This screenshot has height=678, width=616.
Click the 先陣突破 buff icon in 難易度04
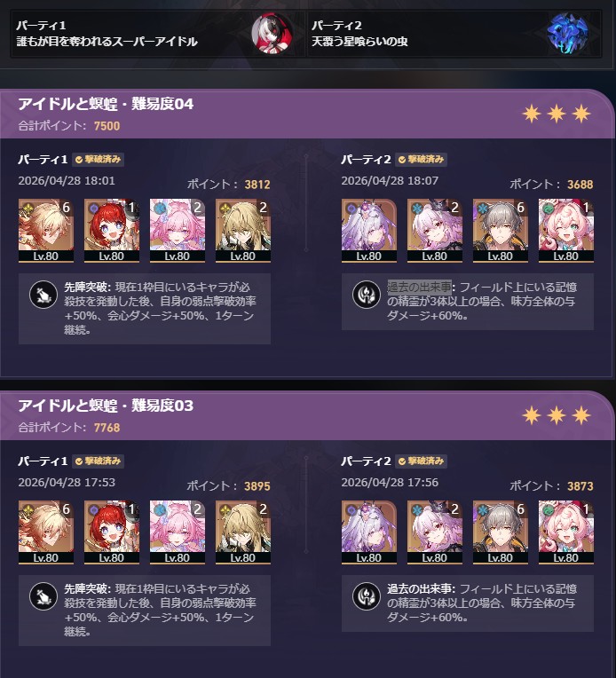tap(43, 295)
